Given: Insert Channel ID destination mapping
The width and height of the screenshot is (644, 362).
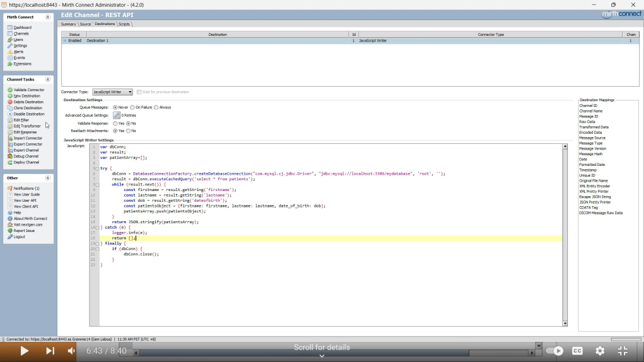Looking at the screenshot, I should coord(588,106).
